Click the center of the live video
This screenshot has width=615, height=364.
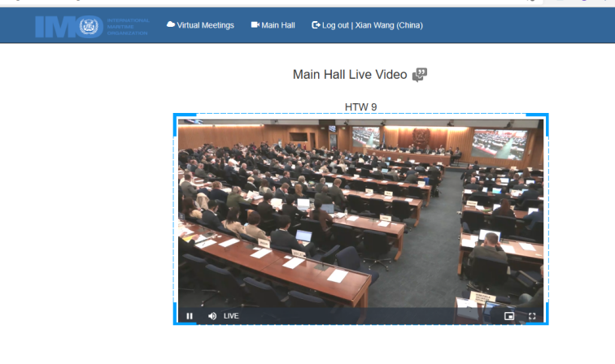(x=360, y=215)
